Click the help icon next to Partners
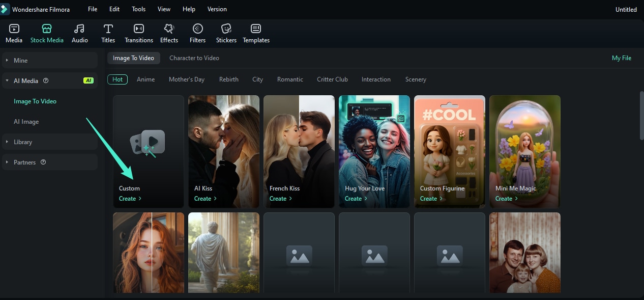644x300 pixels. pos(43,162)
